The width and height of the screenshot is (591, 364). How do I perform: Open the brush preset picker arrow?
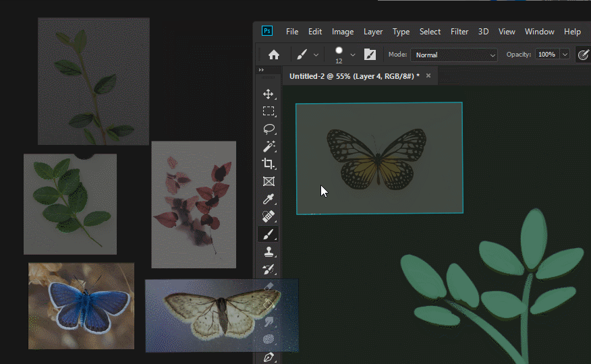[353, 55]
